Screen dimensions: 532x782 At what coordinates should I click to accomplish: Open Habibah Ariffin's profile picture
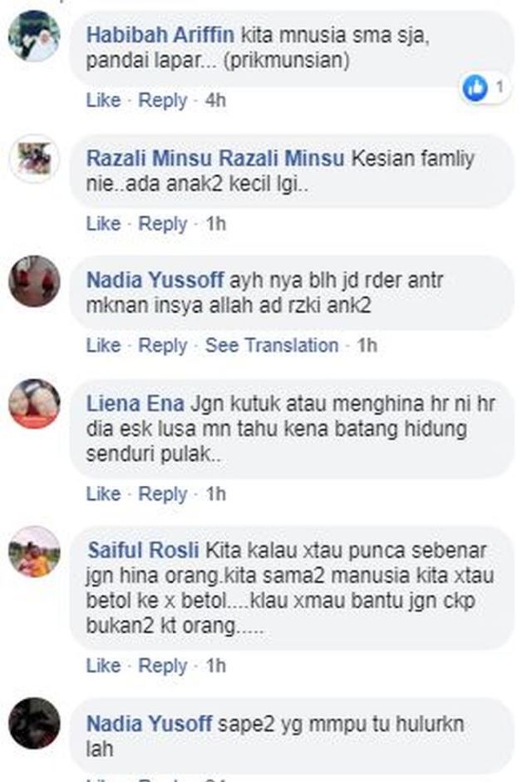pos(34,36)
